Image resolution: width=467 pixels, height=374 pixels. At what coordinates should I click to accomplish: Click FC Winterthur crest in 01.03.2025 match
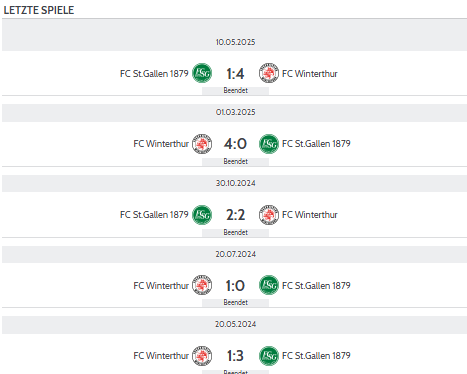[202, 144]
